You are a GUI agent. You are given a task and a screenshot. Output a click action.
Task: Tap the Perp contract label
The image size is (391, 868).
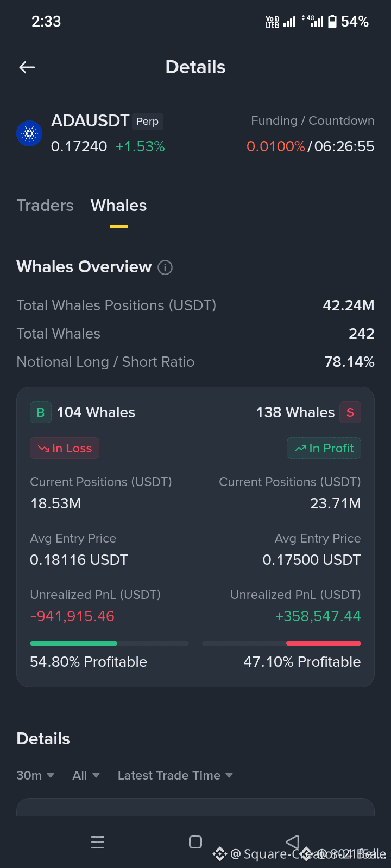coord(148,122)
